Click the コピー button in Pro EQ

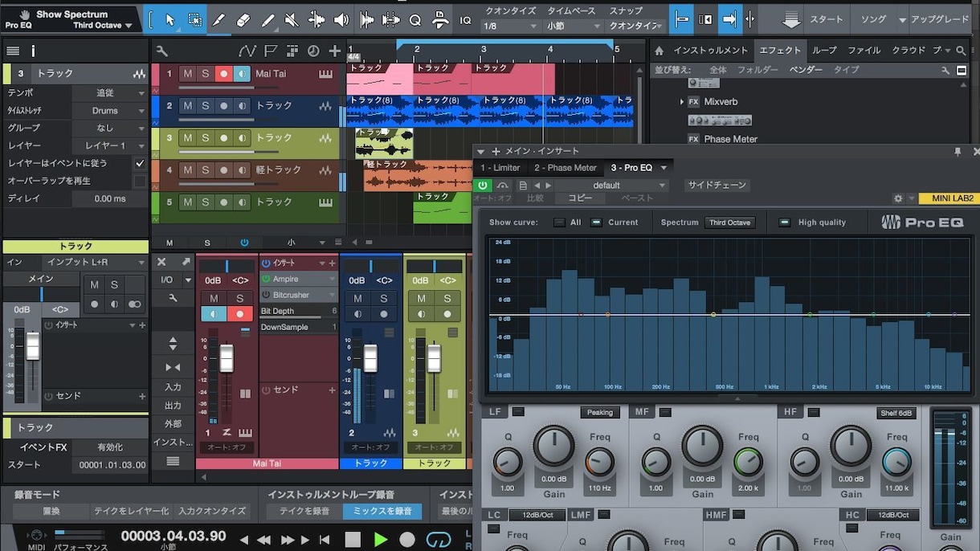pyautogui.click(x=580, y=198)
